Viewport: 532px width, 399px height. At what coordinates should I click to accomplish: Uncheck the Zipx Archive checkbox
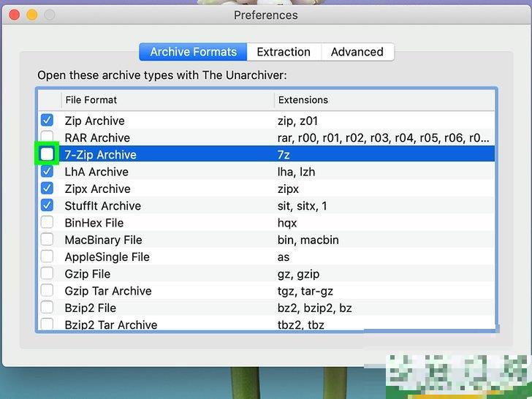47,189
